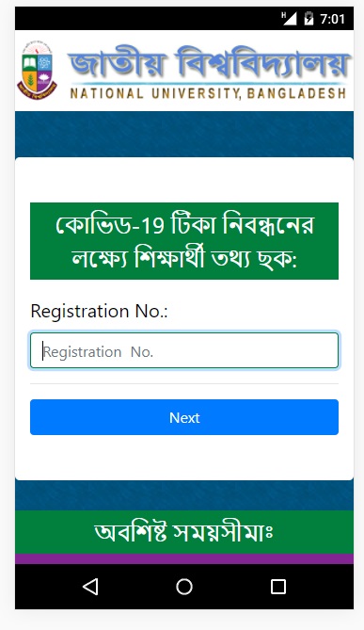
Task: Tap the Android back navigation triangle
Action: tap(90, 587)
